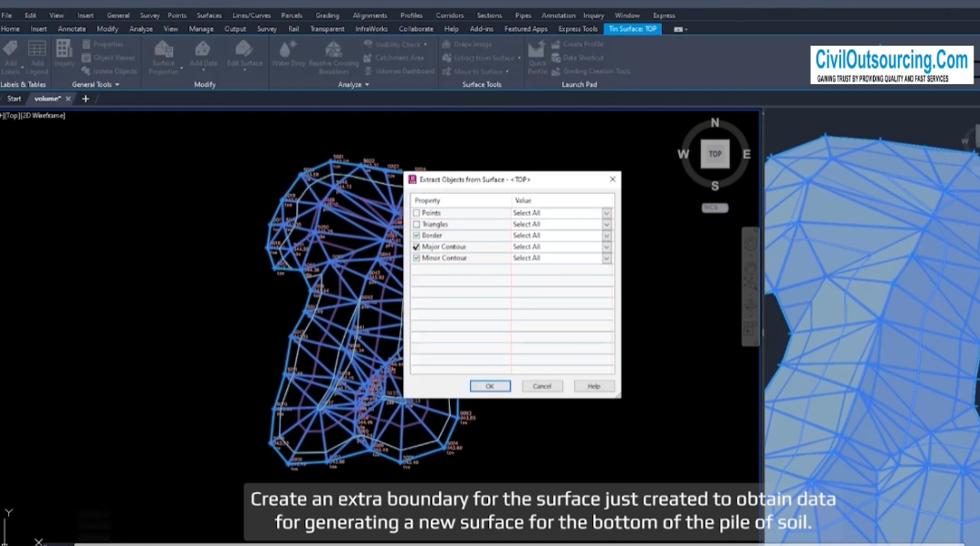Open the Grading menu
The width and height of the screenshot is (980, 546).
coord(327,15)
